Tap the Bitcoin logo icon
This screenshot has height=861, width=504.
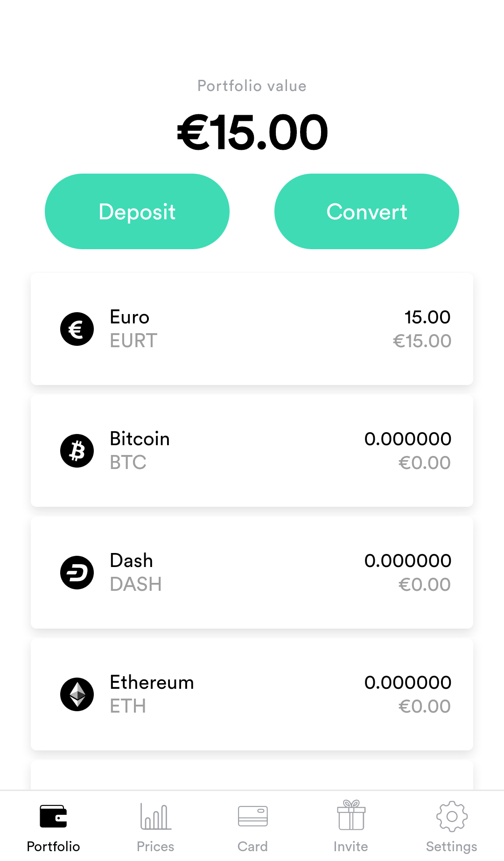tap(77, 451)
